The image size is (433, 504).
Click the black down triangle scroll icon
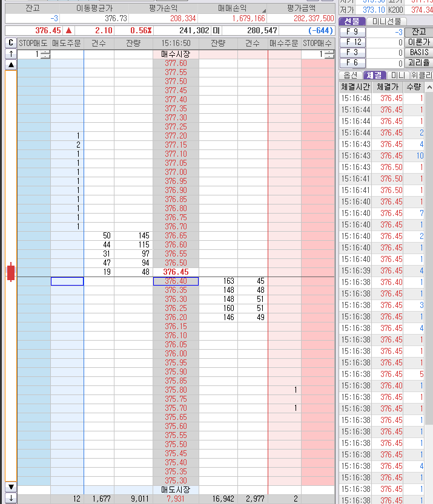tap(11, 486)
